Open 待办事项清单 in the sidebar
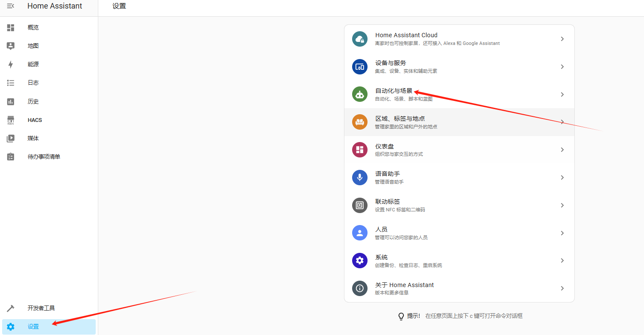This screenshot has height=335, width=644. 44,157
